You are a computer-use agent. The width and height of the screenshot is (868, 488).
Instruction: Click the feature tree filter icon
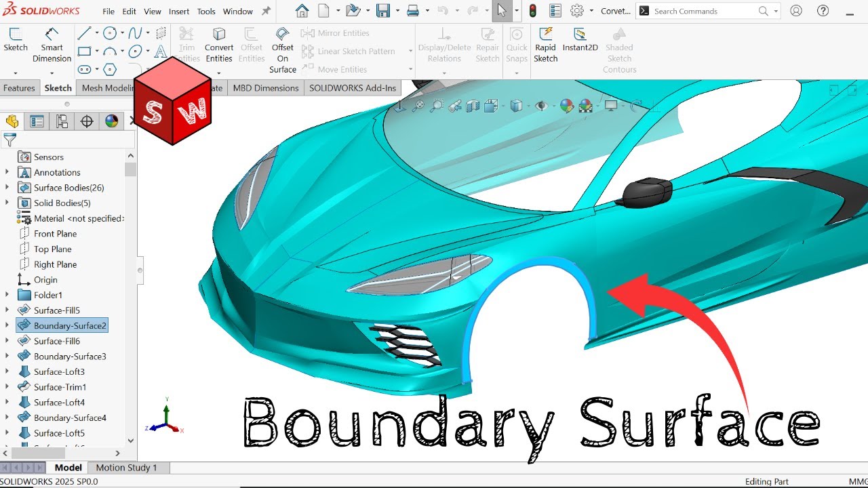[x=9, y=140]
